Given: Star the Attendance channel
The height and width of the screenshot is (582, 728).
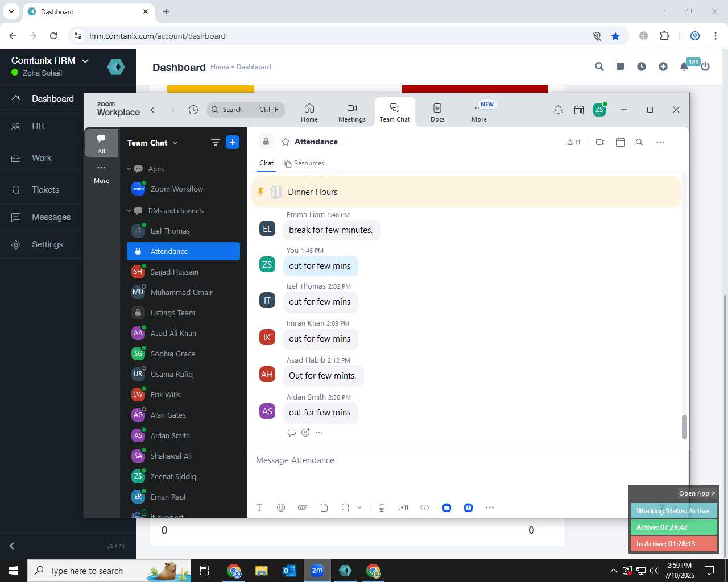Looking at the screenshot, I should click(286, 142).
